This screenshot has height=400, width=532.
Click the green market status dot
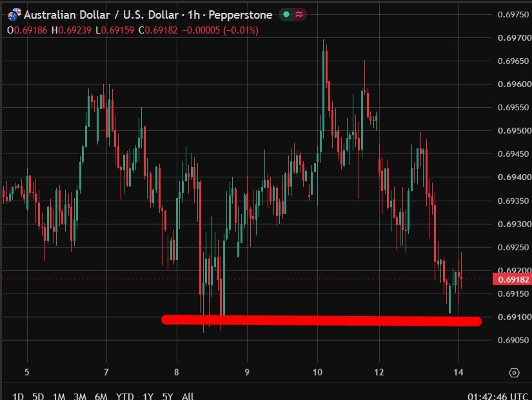coord(286,14)
